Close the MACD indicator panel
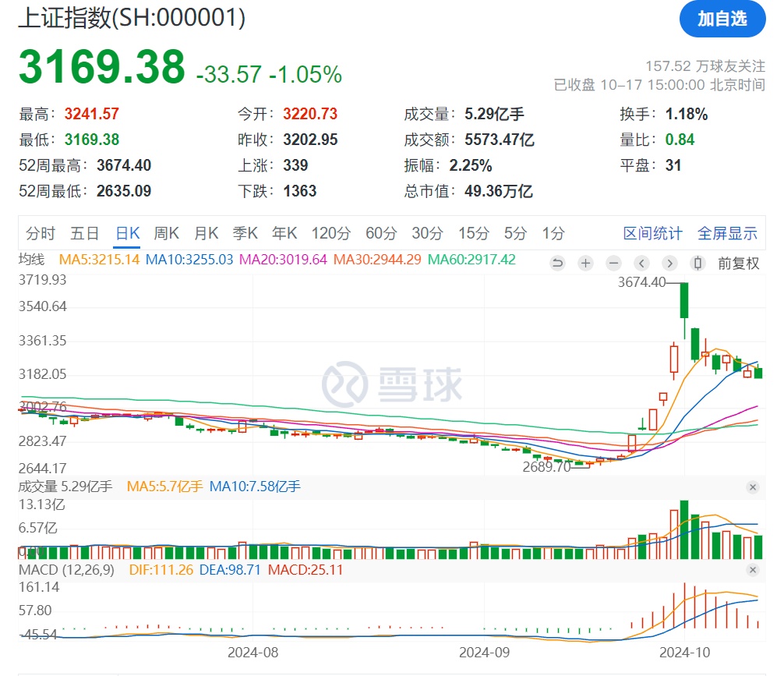Viewport: 784px width, 676px height. pyautogui.click(x=753, y=571)
